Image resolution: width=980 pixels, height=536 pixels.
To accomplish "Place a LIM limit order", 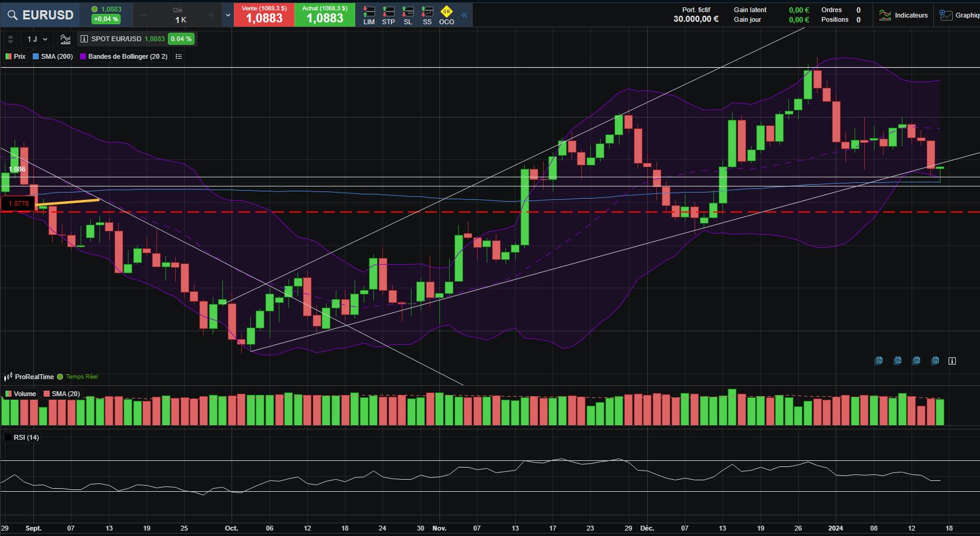I will (368, 15).
